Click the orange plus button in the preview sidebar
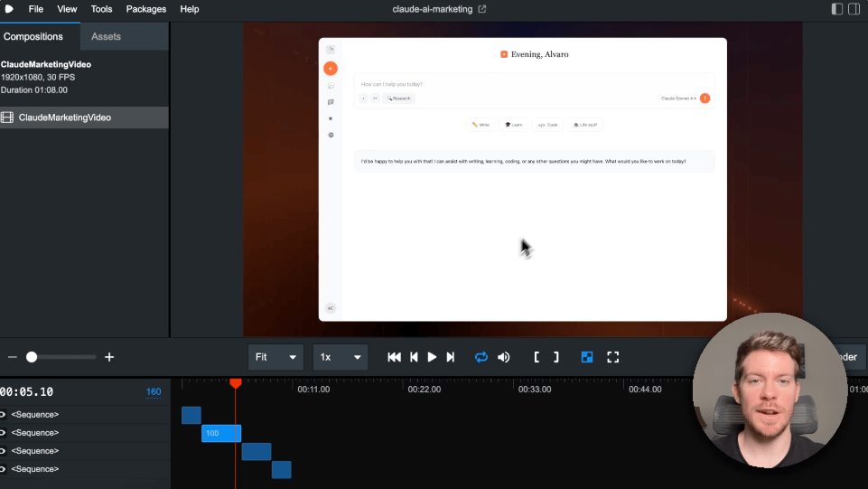Viewport: 868px width, 489px height. 331,69
